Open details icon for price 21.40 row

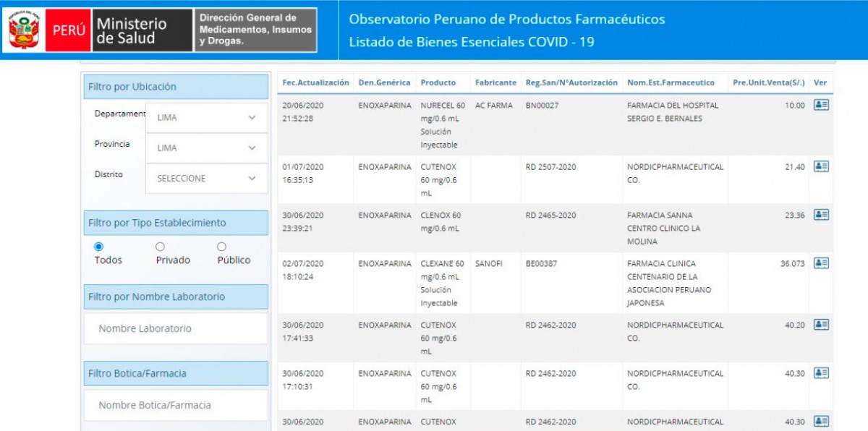(821, 166)
